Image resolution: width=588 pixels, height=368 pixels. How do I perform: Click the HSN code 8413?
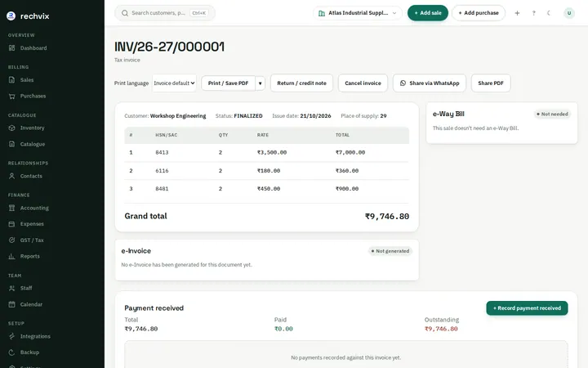tap(162, 152)
